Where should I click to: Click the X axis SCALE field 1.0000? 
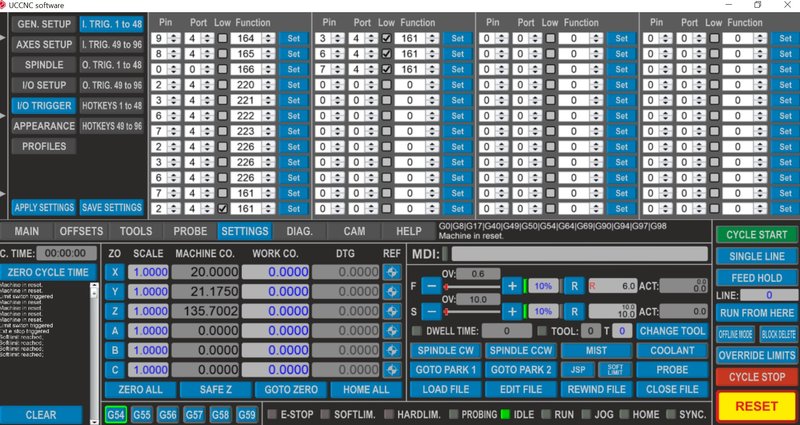(148, 272)
